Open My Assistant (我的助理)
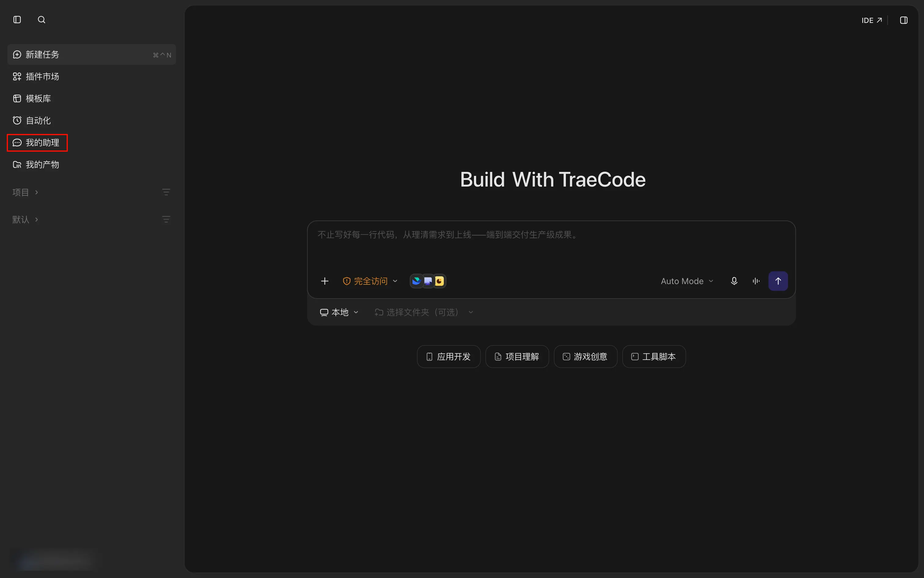The image size is (924, 578). [37, 143]
